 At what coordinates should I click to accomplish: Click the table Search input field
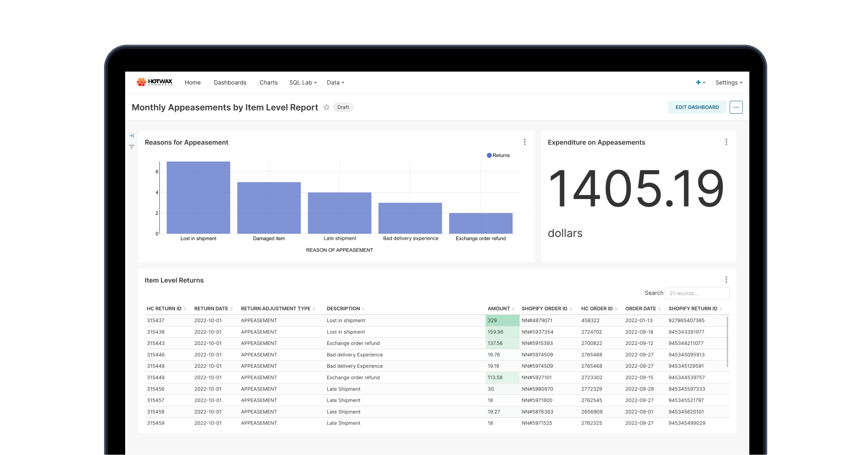697,293
